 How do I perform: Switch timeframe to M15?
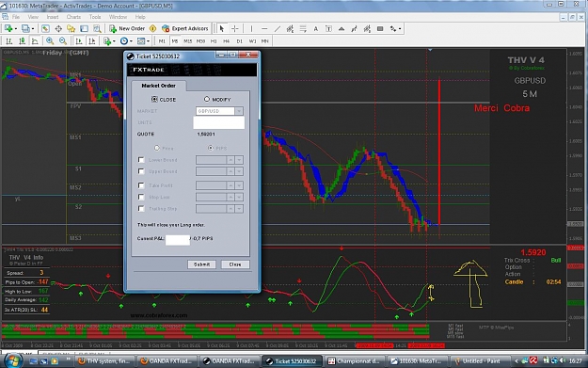(187, 40)
